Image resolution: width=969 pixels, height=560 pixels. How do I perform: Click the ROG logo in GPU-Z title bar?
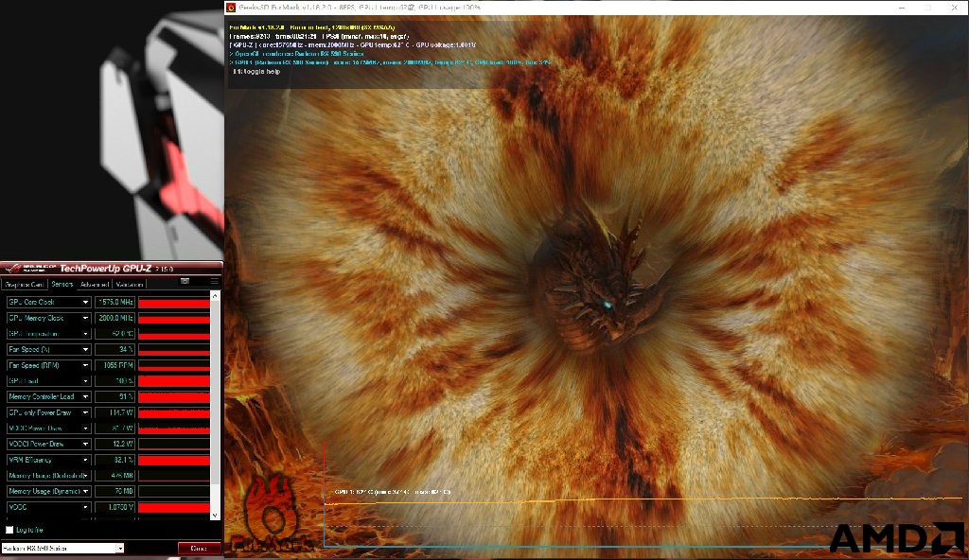29,269
